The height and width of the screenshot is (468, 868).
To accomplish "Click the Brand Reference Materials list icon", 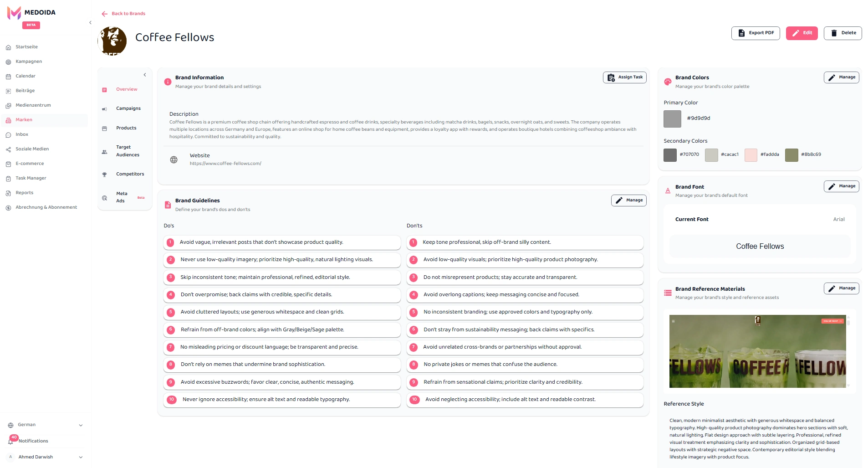I will pyautogui.click(x=668, y=293).
